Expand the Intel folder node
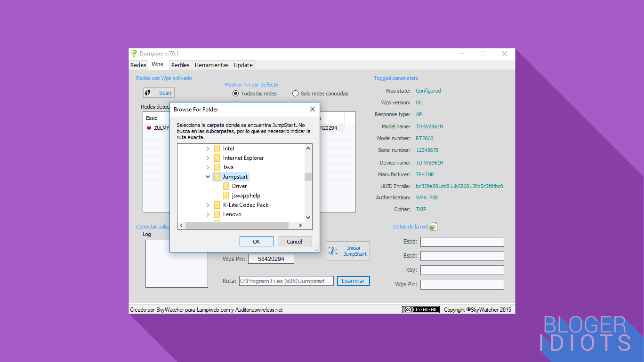This screenshot has height=362, width=644. click(208, 149)
